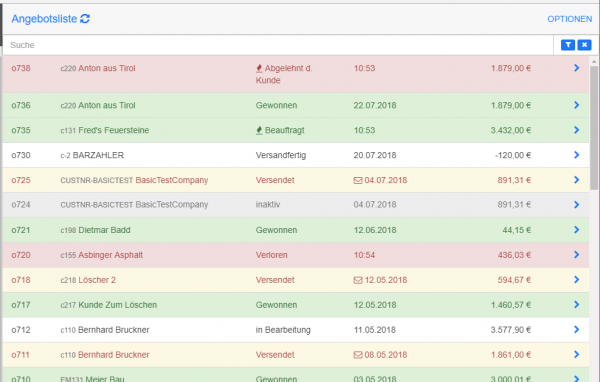
Task: Refresh the Angebotsliste with reload icon
Action: point(85,18)
